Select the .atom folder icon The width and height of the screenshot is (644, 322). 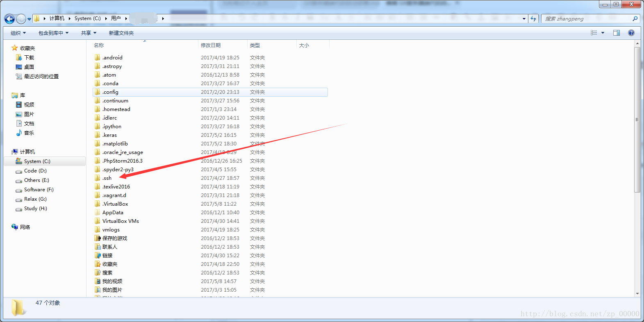point(97,75)
